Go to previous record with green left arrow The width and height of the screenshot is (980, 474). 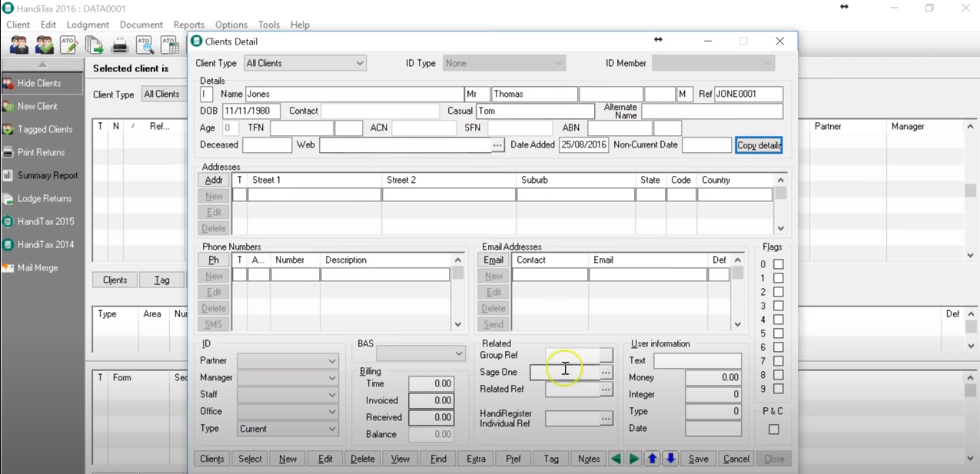[616, 459]
